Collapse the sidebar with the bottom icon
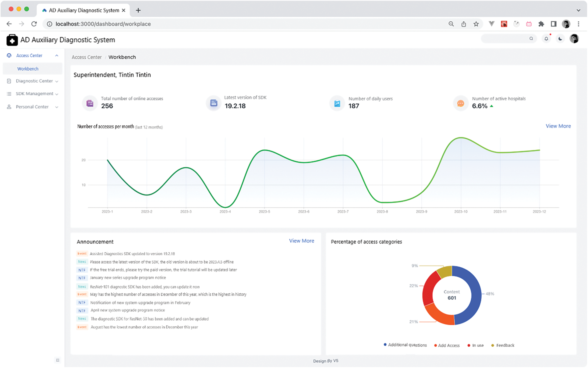Screen dimensions: 588x368 coord(58,360)
